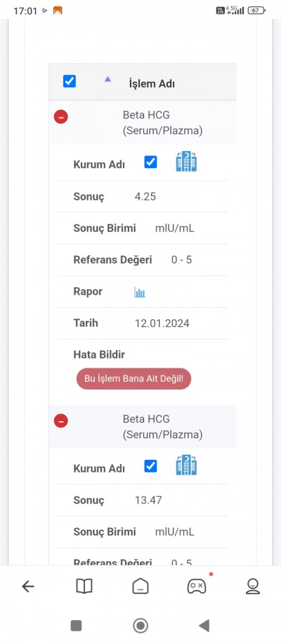
Task: Tap Android circular home button
Action: 140,626
